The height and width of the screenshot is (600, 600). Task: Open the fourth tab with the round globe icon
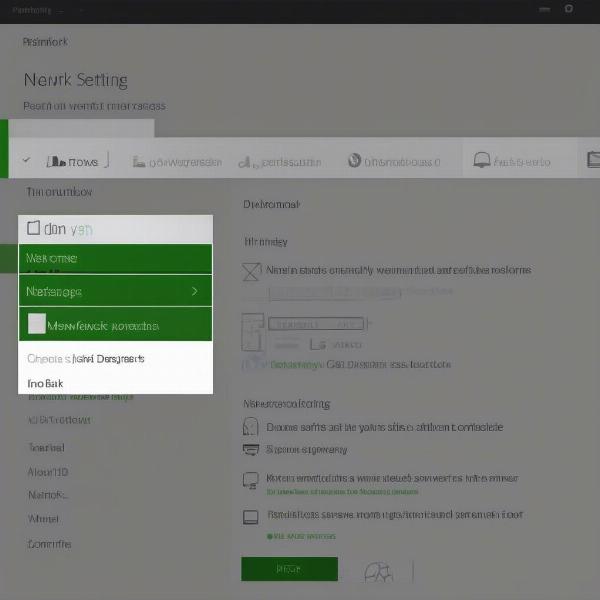[394, 161]
